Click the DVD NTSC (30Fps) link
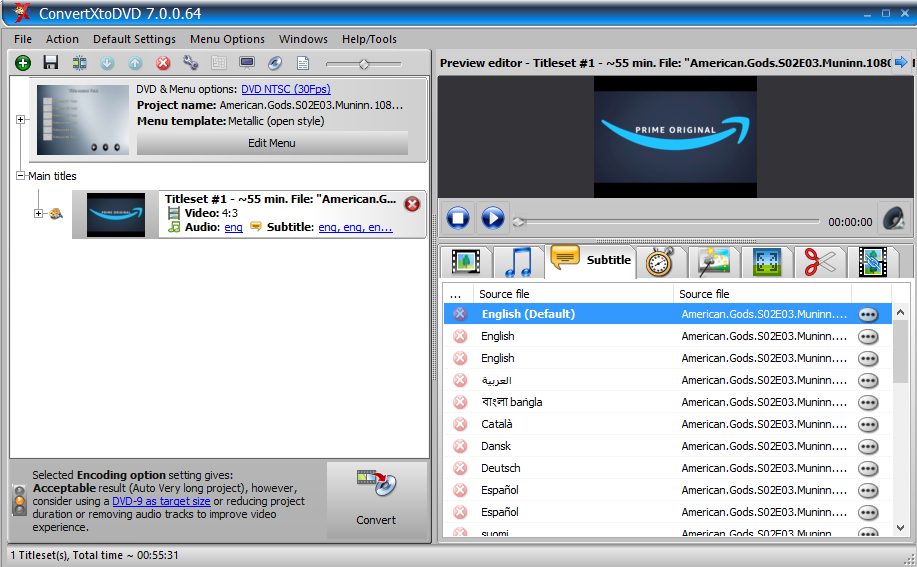The height and width of the screenshot is (567, 917). (x=285, y=89)
